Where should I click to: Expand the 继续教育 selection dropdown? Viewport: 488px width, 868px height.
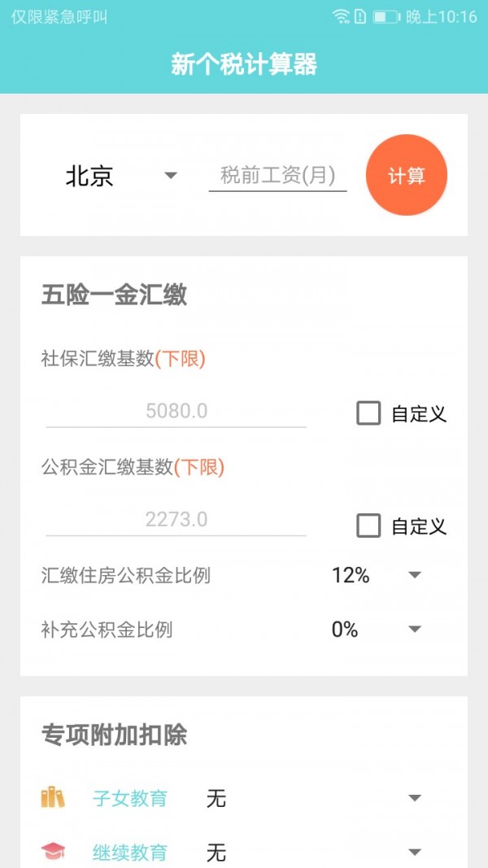click(x=415, y=853)
